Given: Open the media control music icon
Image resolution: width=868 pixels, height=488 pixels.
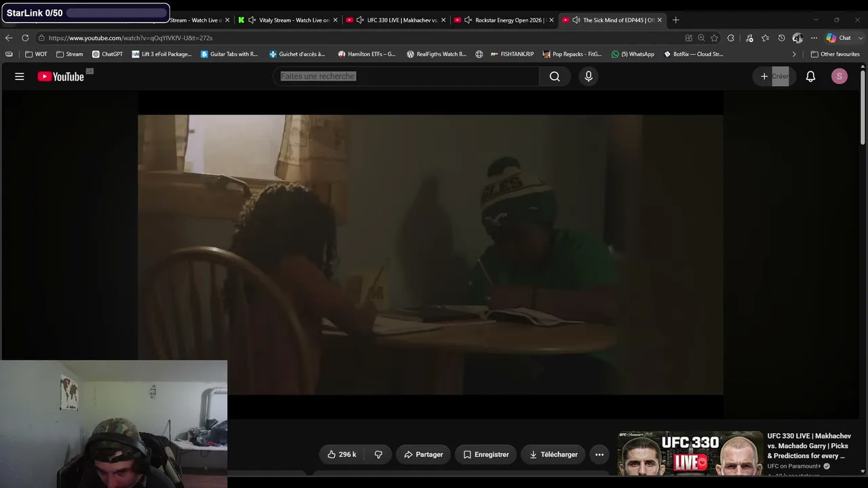Looking at the screenshot, I should click(x=749, y=38).
